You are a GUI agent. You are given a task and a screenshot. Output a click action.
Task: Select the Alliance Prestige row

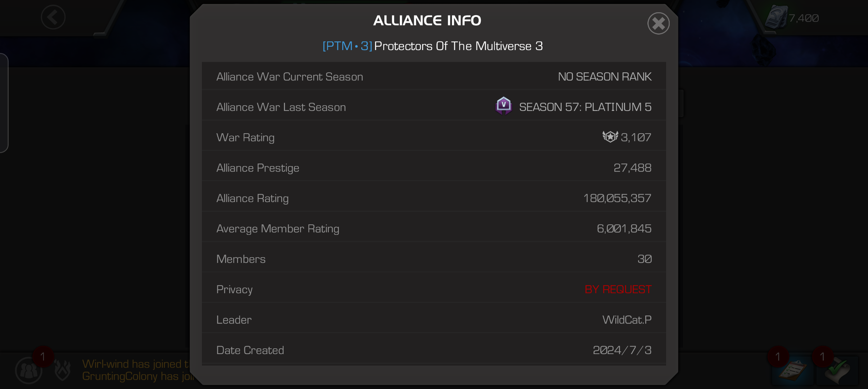pos(434,167)
